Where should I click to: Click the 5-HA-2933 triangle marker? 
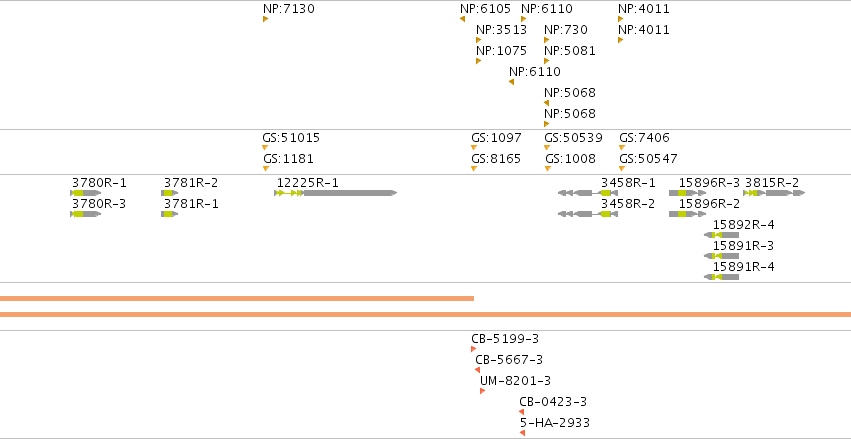pos(522,433)
